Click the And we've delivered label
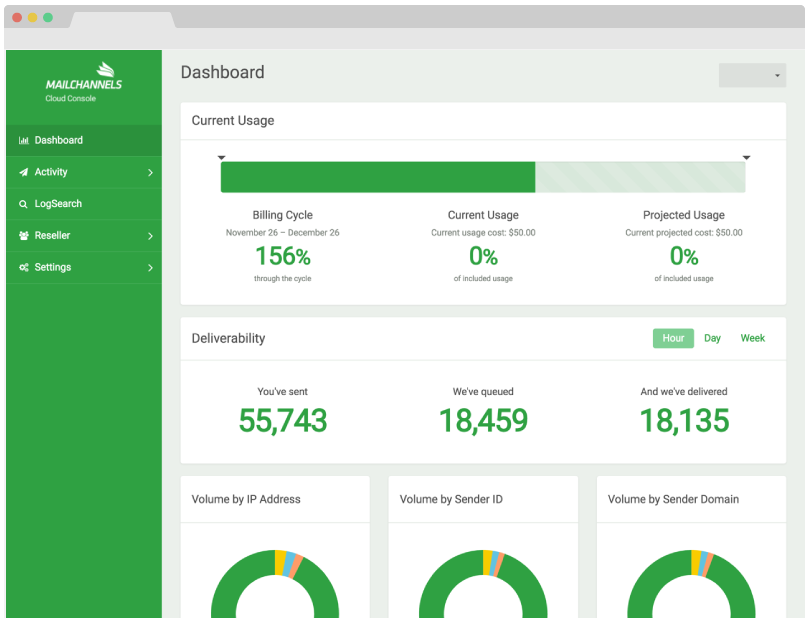Screen dimensions: 810x618 (684, 392)
